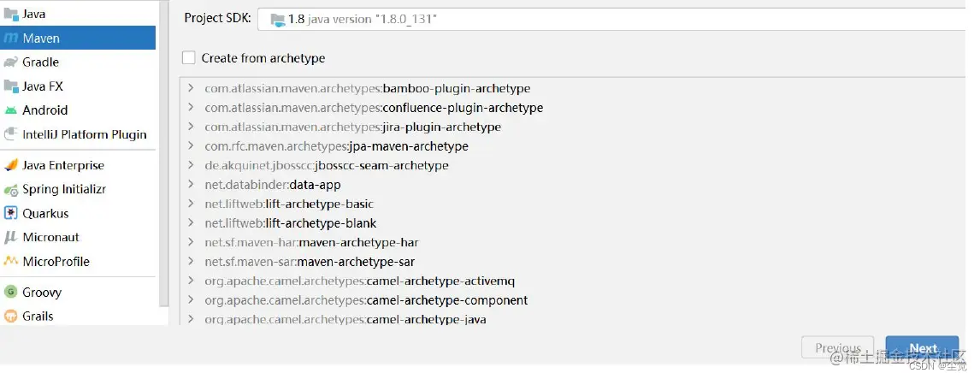Choose Quarkus project type

78,213
